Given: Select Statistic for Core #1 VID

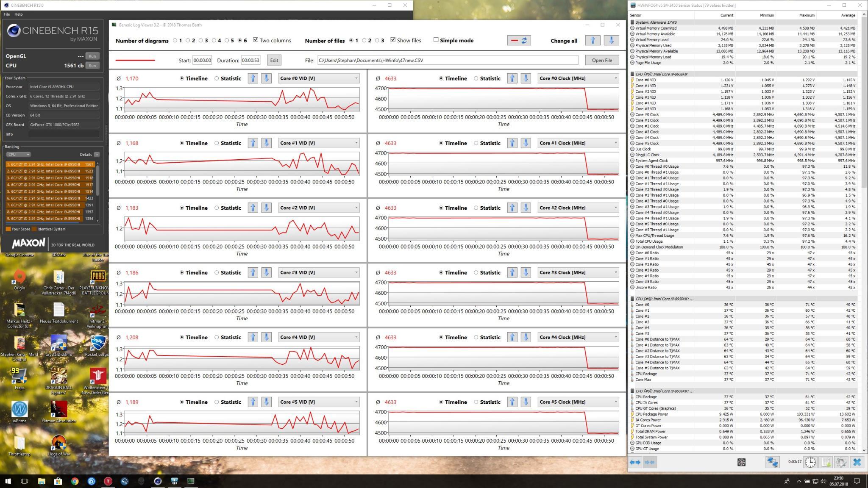Looking at the screenshot, I should tap(217, 143).
